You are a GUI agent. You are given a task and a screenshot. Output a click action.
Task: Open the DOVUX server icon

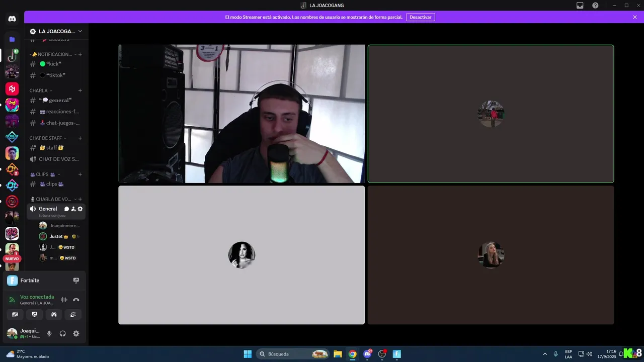coord(12,137)
